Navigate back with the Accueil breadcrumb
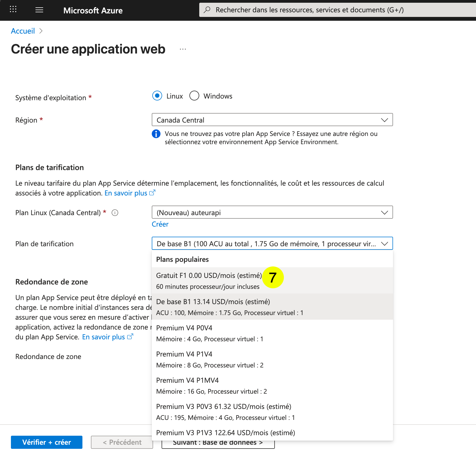 (23, 31)
